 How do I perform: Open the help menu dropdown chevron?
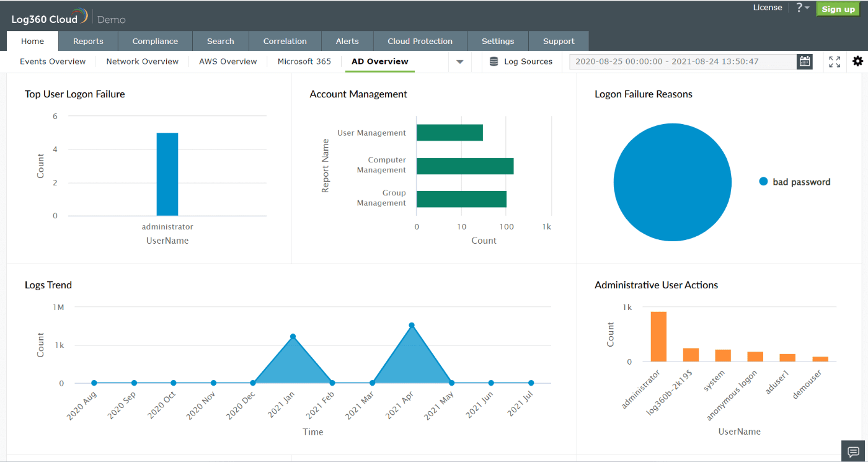pos(807,7)
